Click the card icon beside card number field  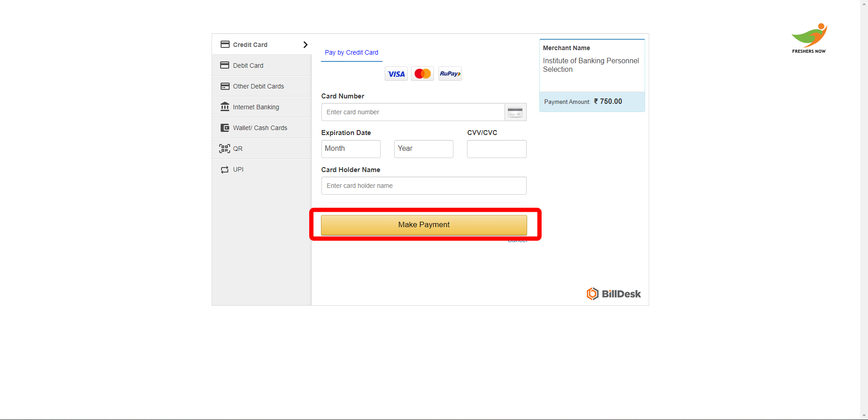point(515,112)
